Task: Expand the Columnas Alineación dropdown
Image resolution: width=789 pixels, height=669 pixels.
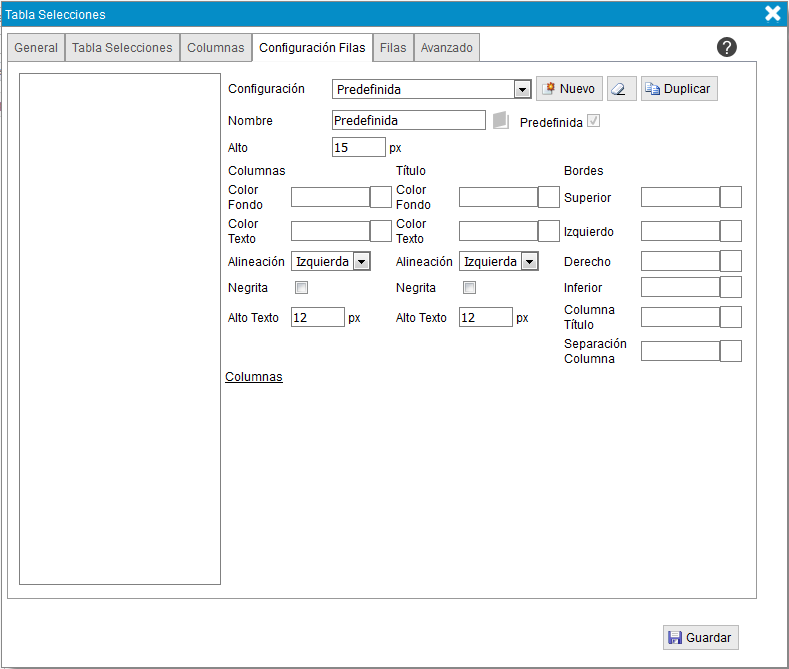Action: (361, 262)
